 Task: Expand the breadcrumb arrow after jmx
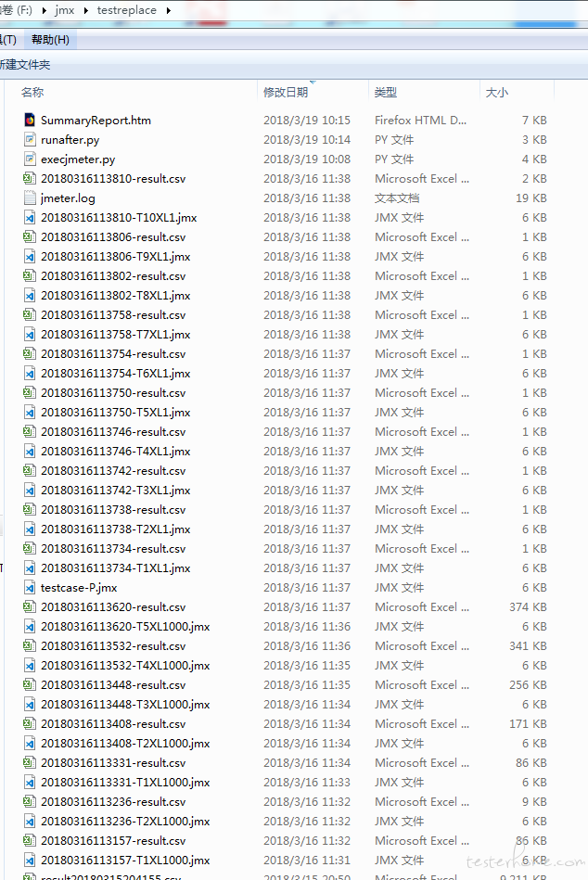coord(85,11)
